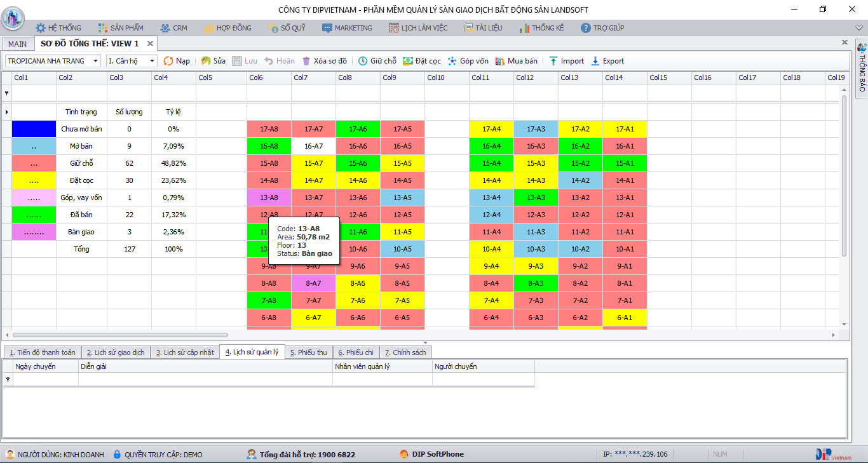Image resolution: width=868 pixels, height=463 pixels.
Task: Click the filter field under Diễn giải
Action: click(205, 379)
